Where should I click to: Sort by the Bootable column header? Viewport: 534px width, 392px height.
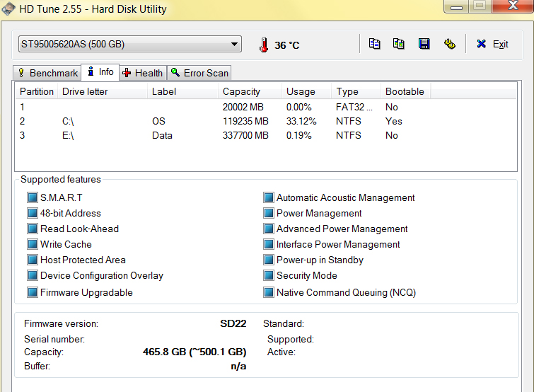tap(405, 91)
